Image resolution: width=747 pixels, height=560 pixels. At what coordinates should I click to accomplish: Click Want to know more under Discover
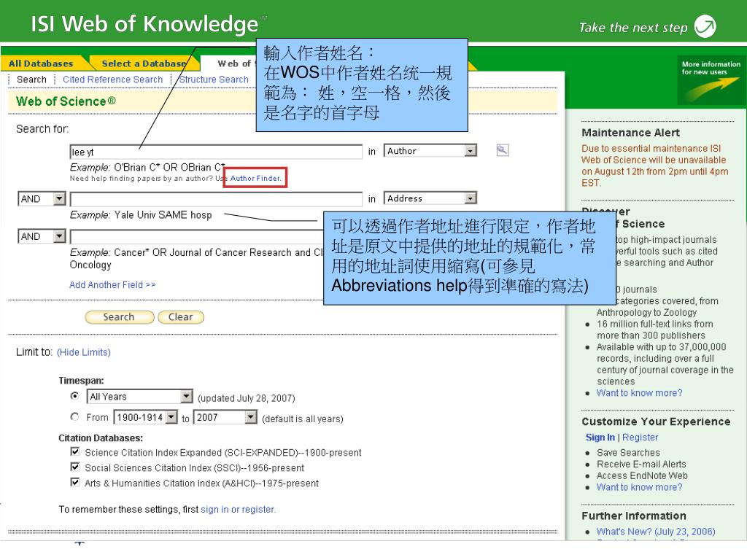click(639, 393)
